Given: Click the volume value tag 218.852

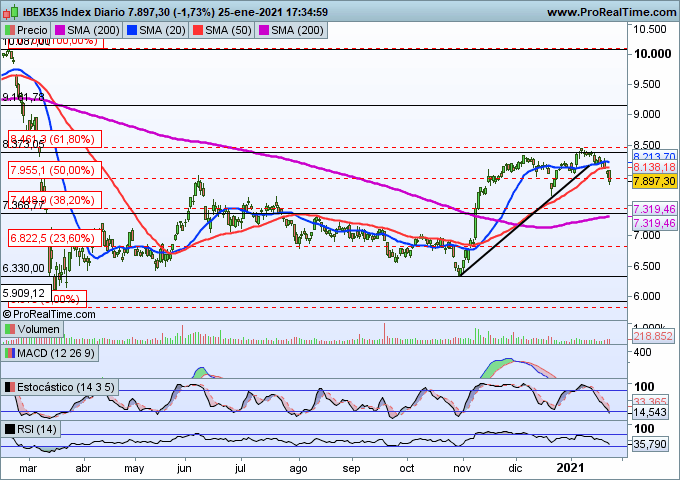Looking at the screenshot, I should [653, 336].
